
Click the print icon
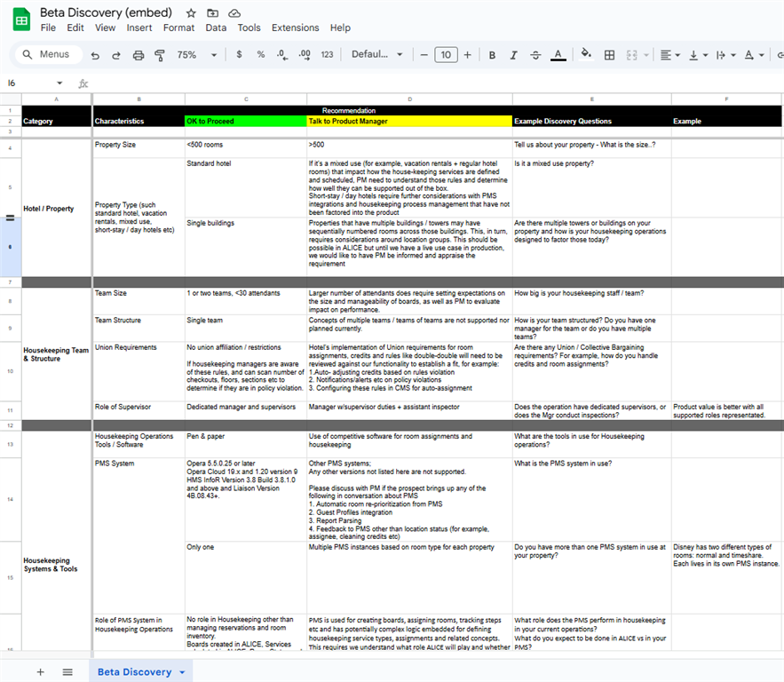(x=138, y=55)
